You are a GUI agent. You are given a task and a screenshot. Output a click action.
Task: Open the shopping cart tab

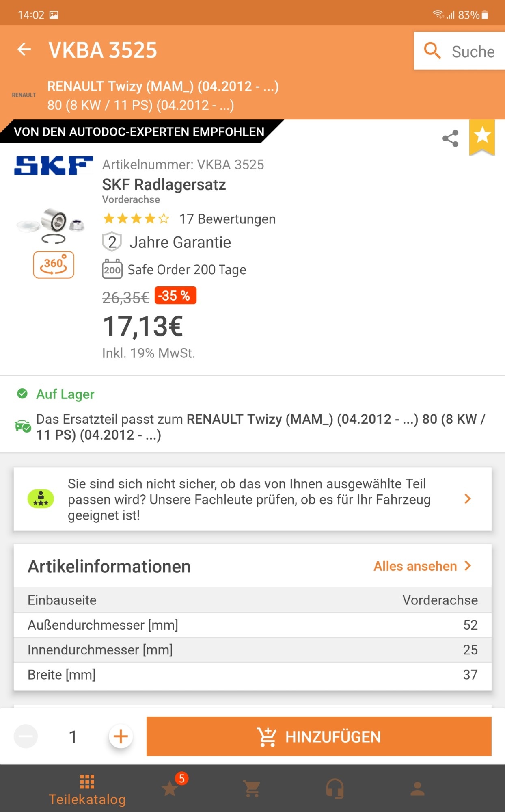click(x=252, y=789)
